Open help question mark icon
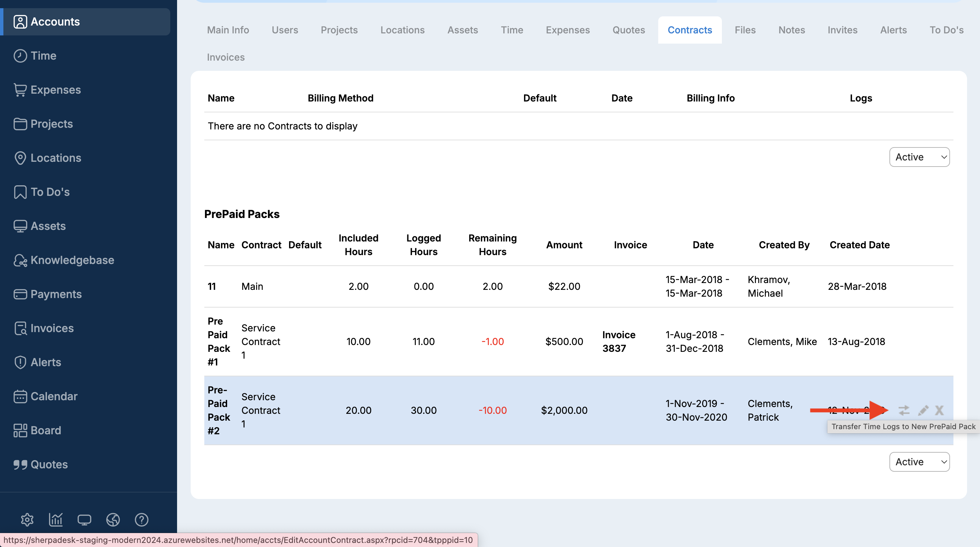The width and height of the screenshot is (980, 547). 142,520
